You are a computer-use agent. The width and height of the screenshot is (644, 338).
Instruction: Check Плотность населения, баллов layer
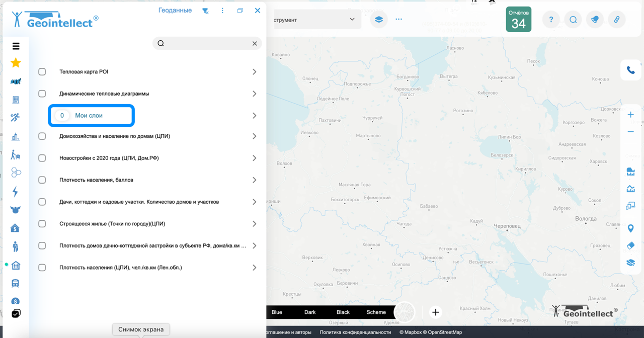pyautogui.click(x=42, y=180)
